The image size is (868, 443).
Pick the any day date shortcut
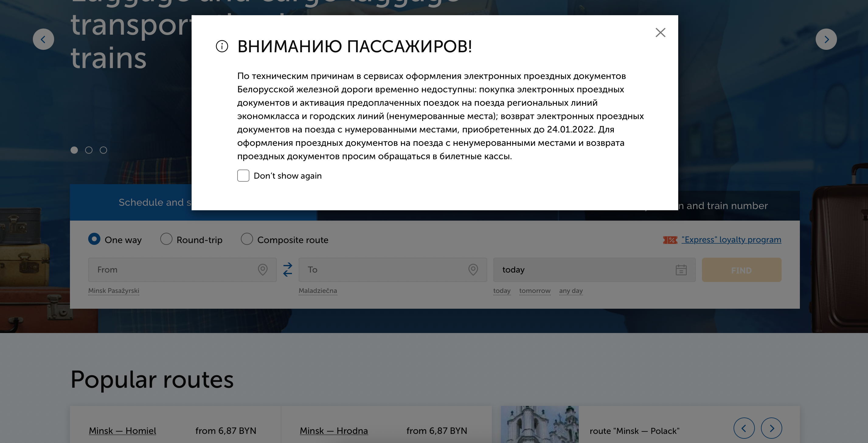click(571, 290)
